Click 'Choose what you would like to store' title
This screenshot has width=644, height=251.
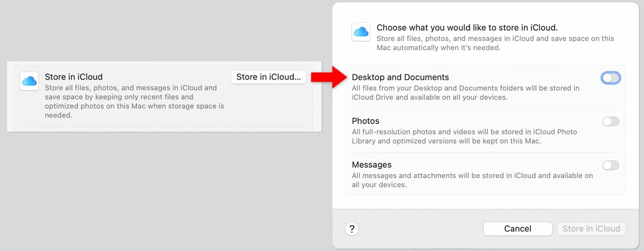pyautogui.click(x=467, y=27)
